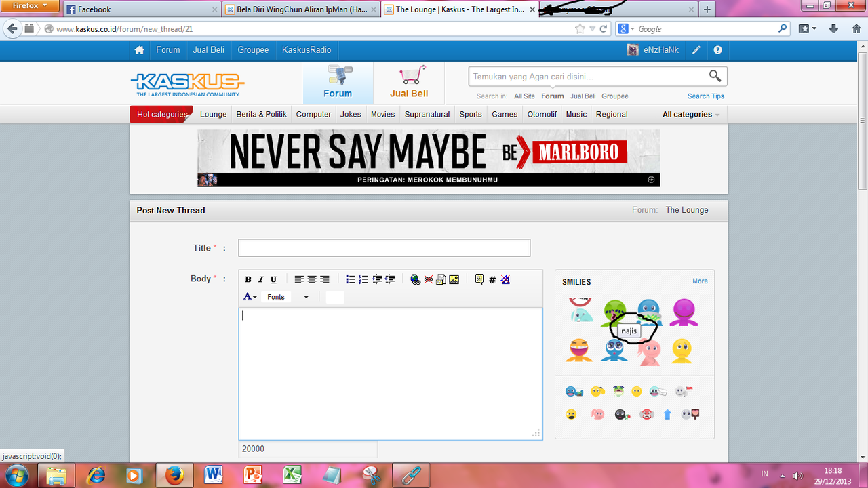Insert the orange laughing smiley
The width and height of the screenshot is (868, 488).
(x=578, y=350)
